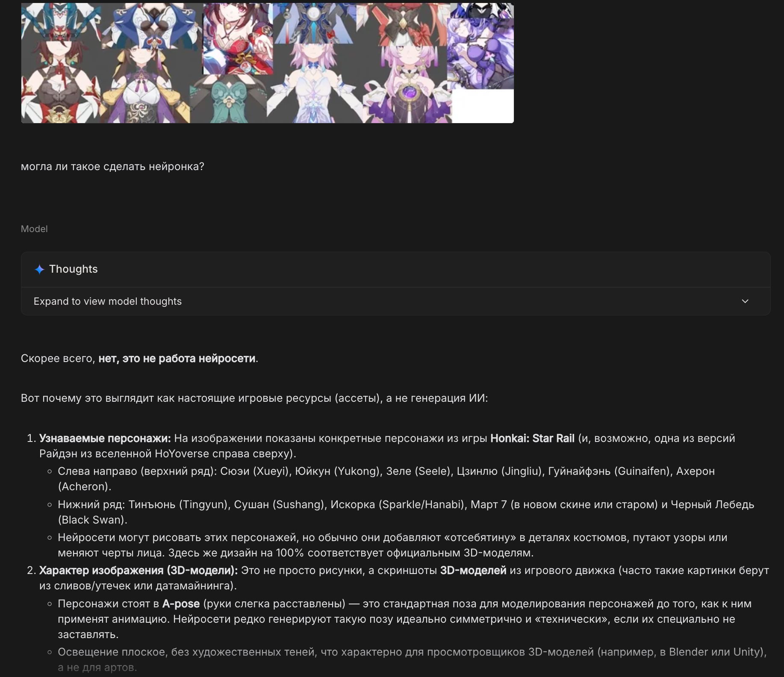Click the bold 'Honkai: Star Rail' text
This screenshot has height=677, width=784.
tap(532, 438)
